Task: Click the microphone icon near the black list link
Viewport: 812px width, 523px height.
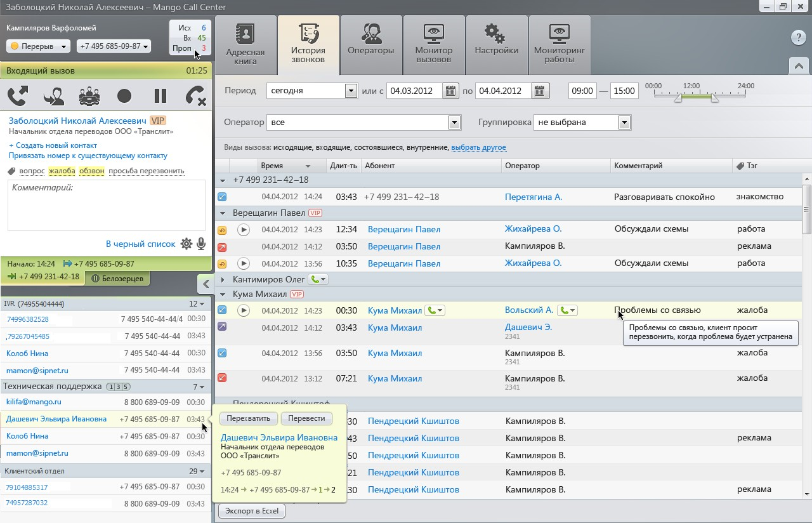Action: coord(202,243)
